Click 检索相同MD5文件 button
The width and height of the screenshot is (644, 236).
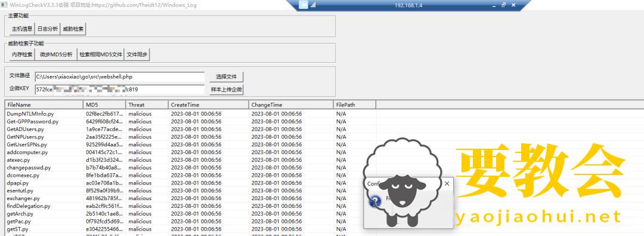tap(101, 54)
